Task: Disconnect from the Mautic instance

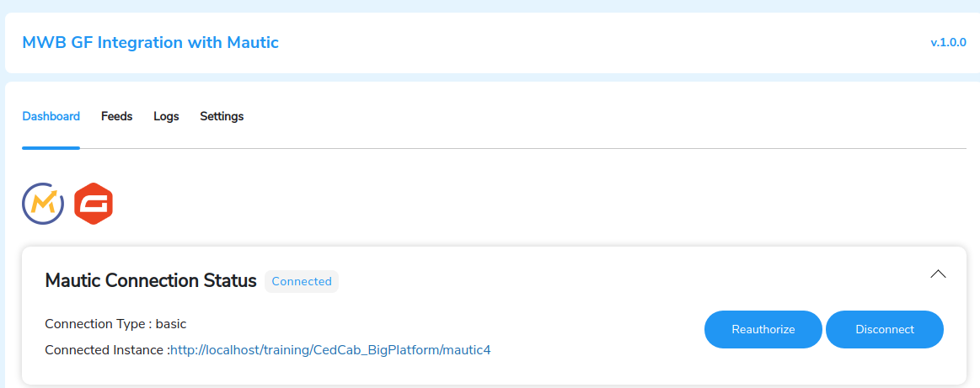Action: pos(885,329)
